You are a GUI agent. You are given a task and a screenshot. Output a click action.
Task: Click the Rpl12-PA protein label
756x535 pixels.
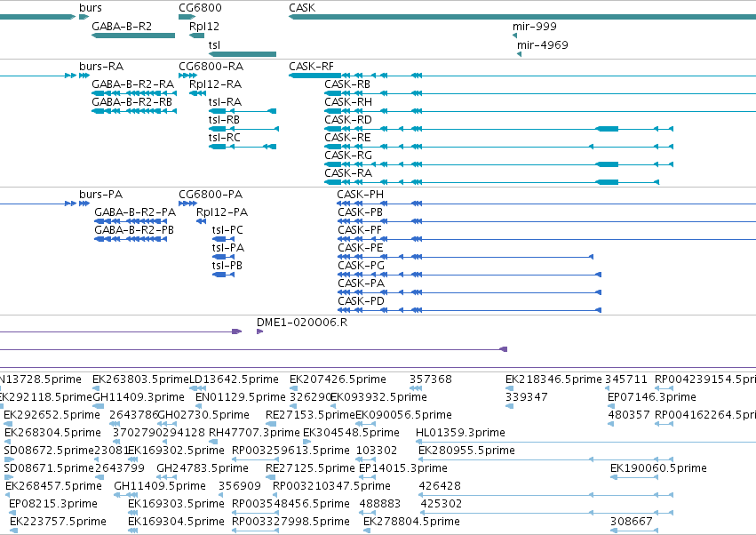tap(222, 212)
